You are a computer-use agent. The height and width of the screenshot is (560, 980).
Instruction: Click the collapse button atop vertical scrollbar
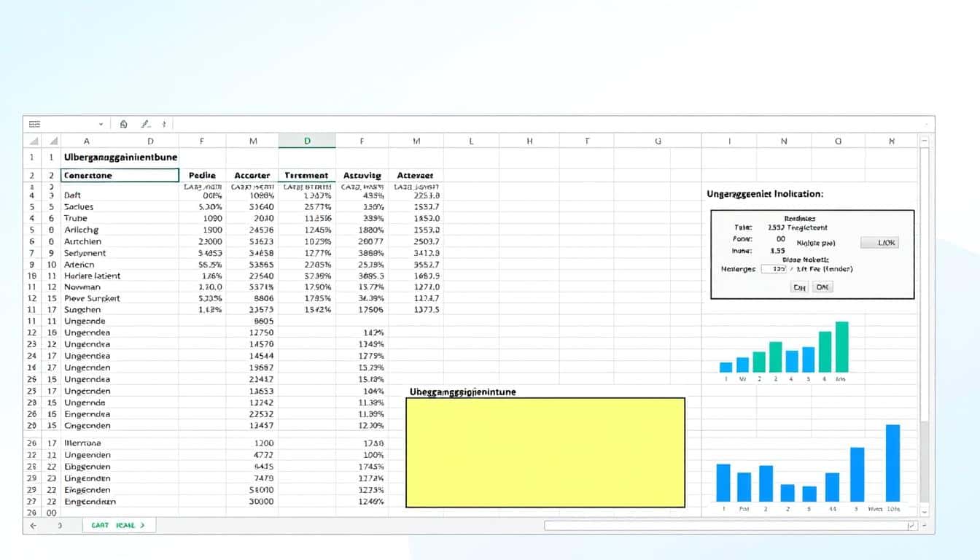(925, 141)
